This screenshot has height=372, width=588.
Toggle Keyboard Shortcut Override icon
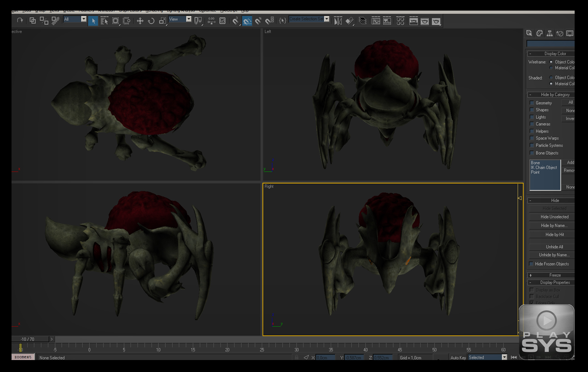tap(222, 21)
